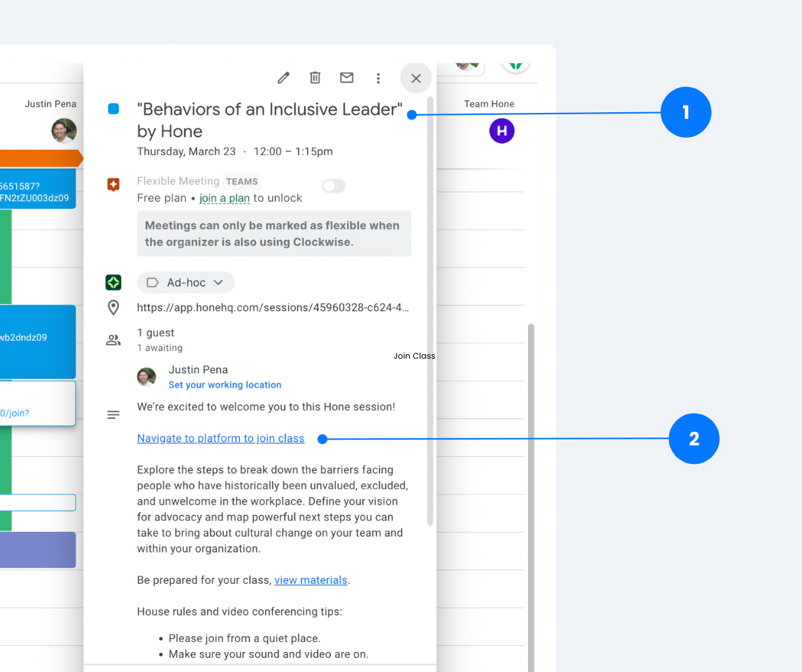Image resolution: width=802 pixels, height=672 pixels.
Task: Click the 'House rules and video conferencing tips:' line
Action: tap(240, 611)
